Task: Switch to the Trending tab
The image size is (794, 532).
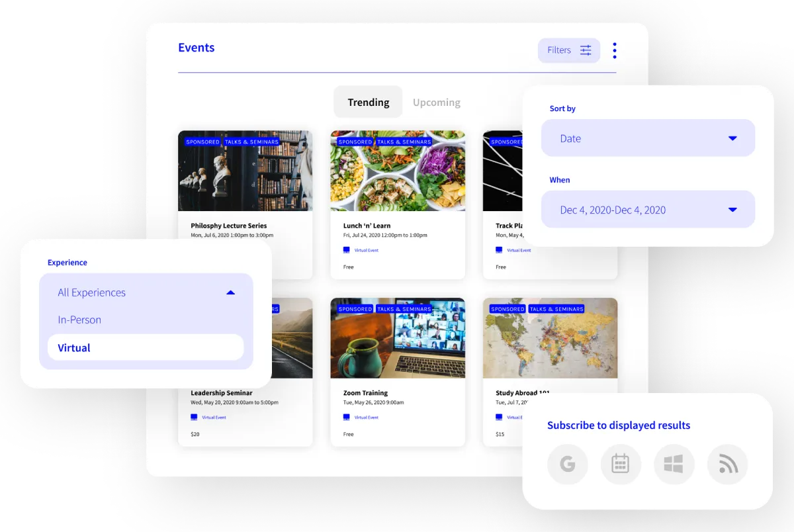Action: (x=368, y=102)
